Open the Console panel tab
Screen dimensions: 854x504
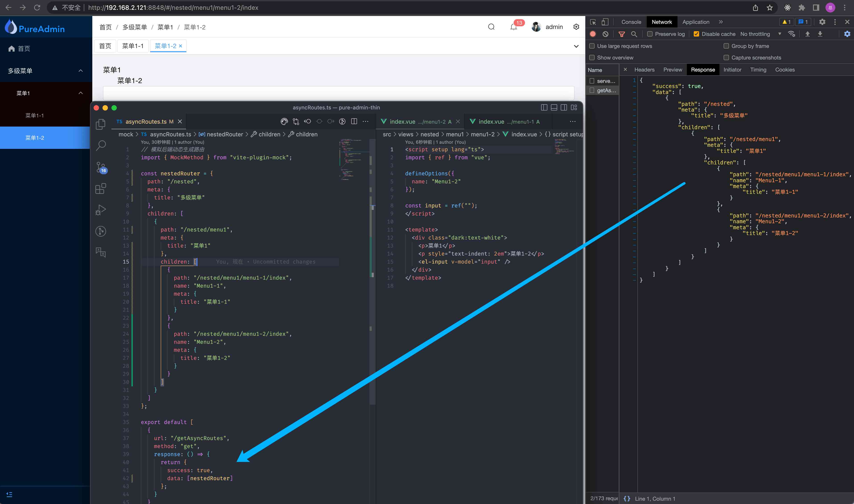tap(631, 22)
